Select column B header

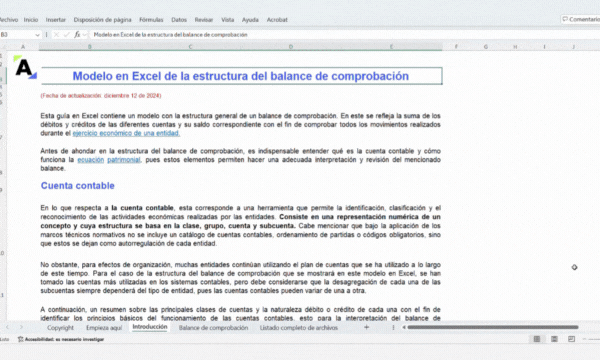(90, 47)
